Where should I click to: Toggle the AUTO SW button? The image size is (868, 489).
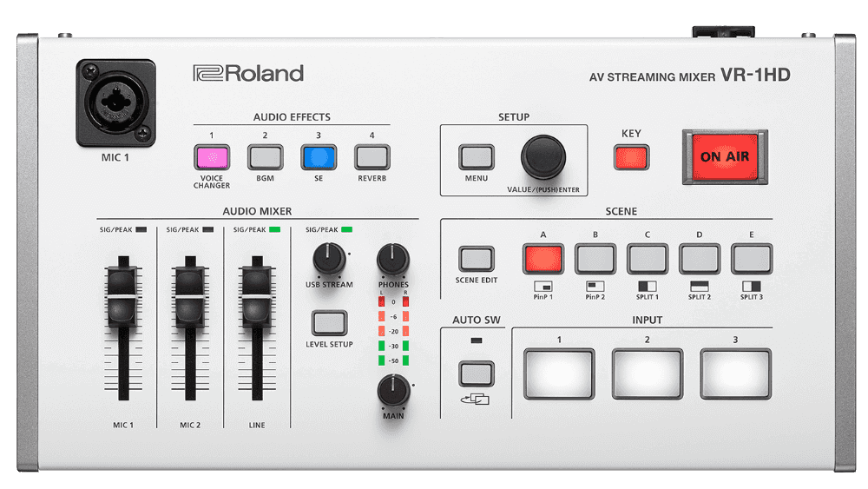[476, 373]
